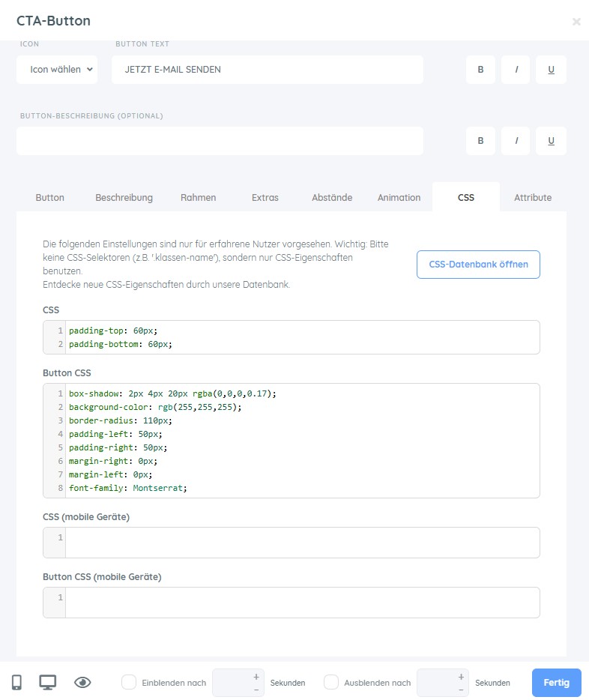Viewport: 589px width, 700px height.
Task: Apply italic to the button text
Action: coord(516,70)
